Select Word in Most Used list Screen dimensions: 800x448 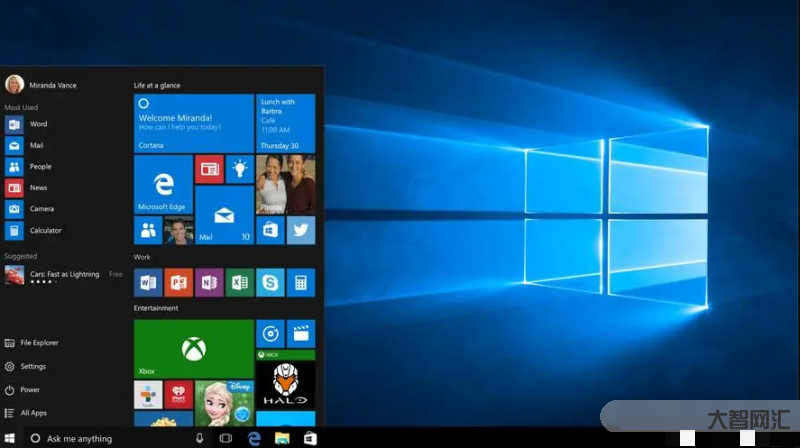[x=38, y=124]
